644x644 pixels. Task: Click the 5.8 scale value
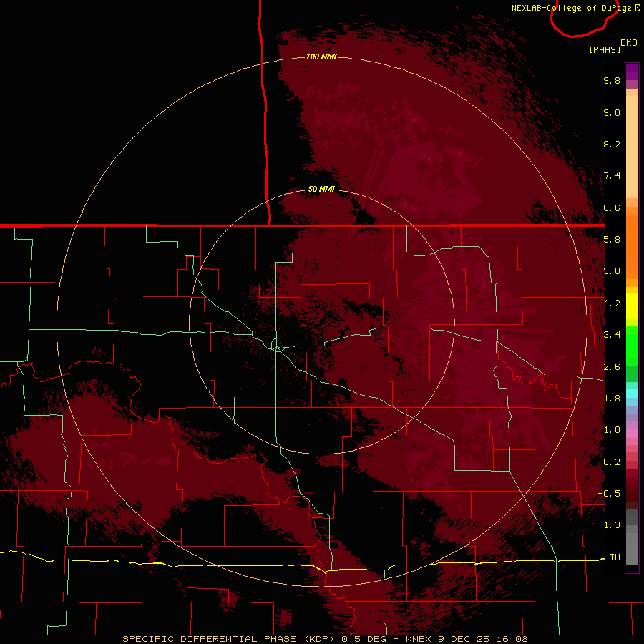(612, 240)
